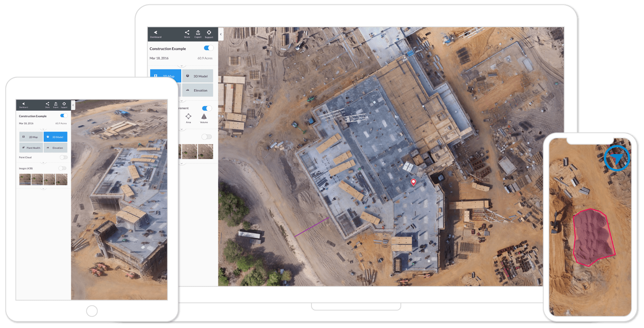Viewport: 644px width, 328px height.
Task: Expand the chevron under the laptop image thumbnails
Action: pos(182,164)
